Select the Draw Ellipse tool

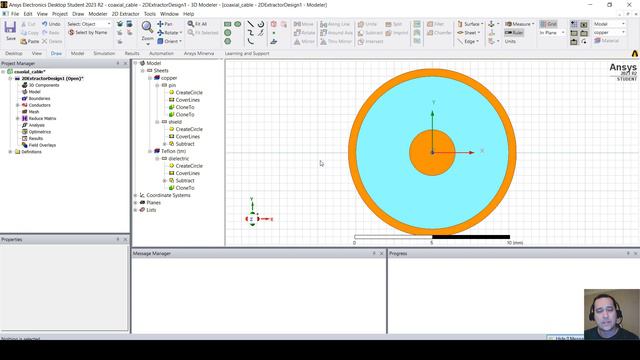click(238, 24)
